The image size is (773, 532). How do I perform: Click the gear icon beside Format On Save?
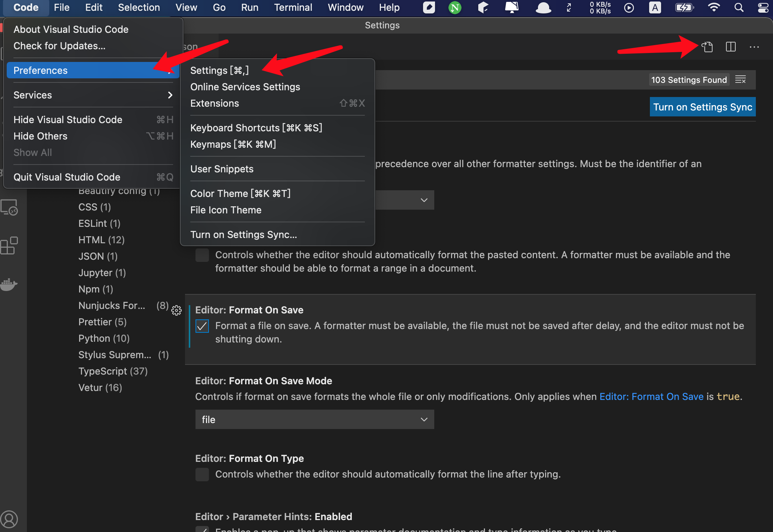coord(176,310)
